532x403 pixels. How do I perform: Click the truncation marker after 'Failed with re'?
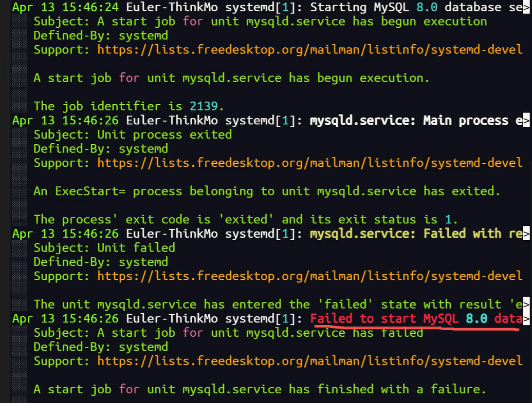click(x=526, y=234)
